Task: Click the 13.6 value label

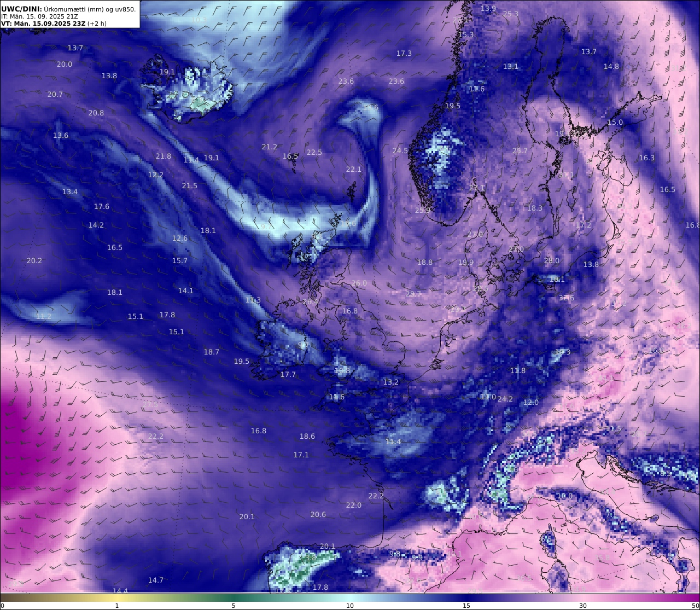Action: pos(61,136)
